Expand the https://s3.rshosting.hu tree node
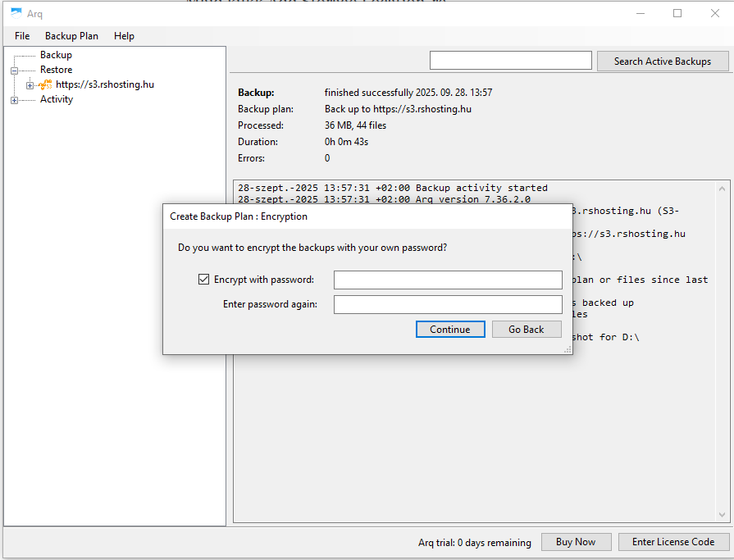 (x=30, y=85)
